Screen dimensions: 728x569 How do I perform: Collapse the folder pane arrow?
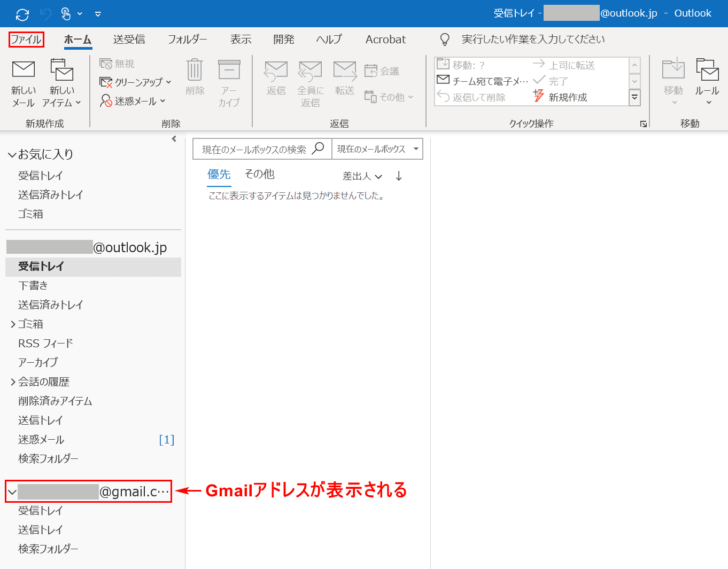pyautogui.click(x=174, y=139)
